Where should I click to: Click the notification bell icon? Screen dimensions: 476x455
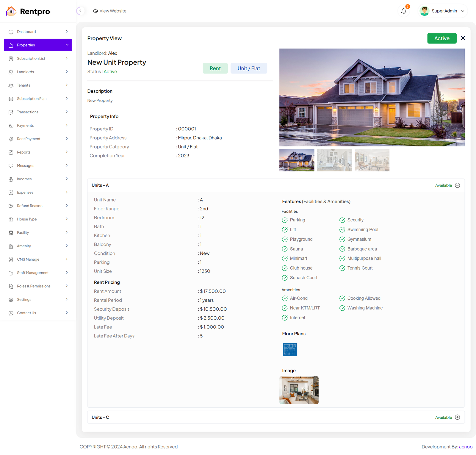point(403,11)
